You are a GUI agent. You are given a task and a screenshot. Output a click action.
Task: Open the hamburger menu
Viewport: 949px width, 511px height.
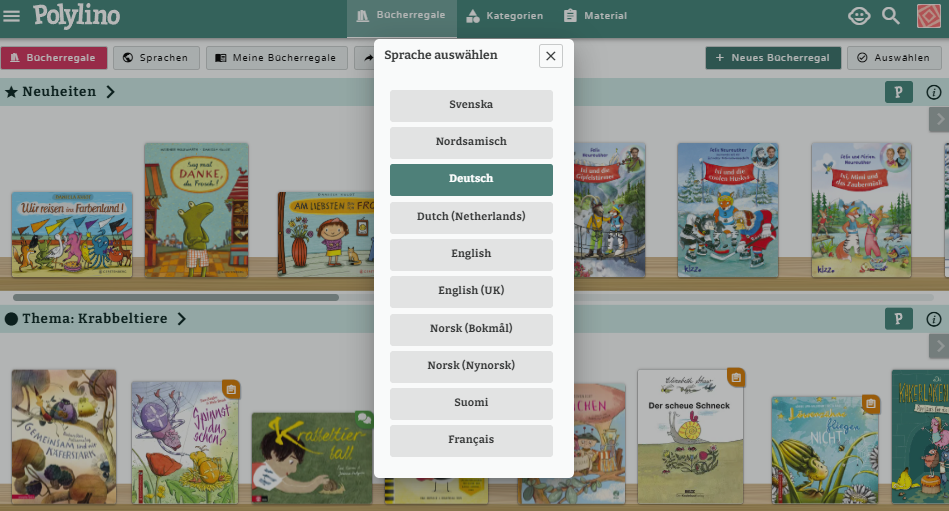click(11, 16)
